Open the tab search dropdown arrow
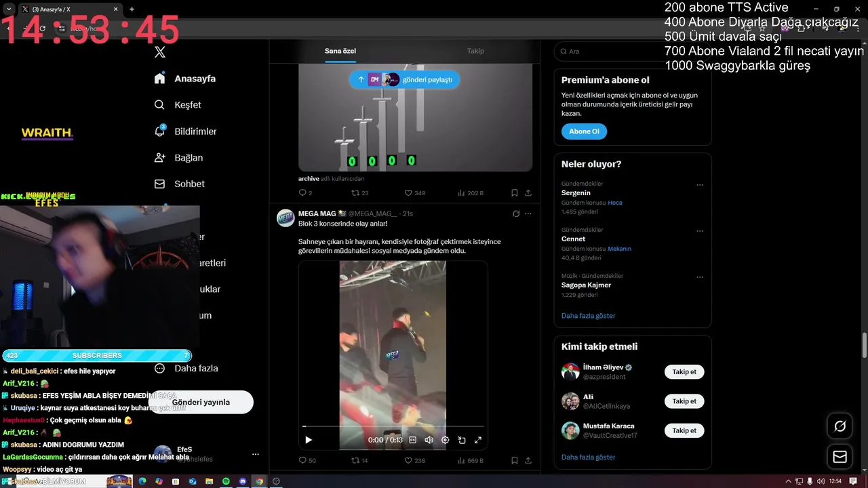 click(x=9, y=9)
